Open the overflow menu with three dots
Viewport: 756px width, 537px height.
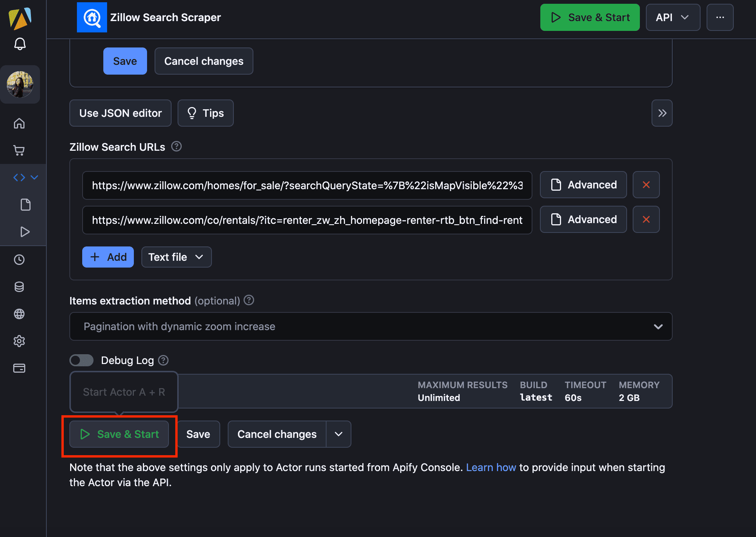tap(720, 17)
